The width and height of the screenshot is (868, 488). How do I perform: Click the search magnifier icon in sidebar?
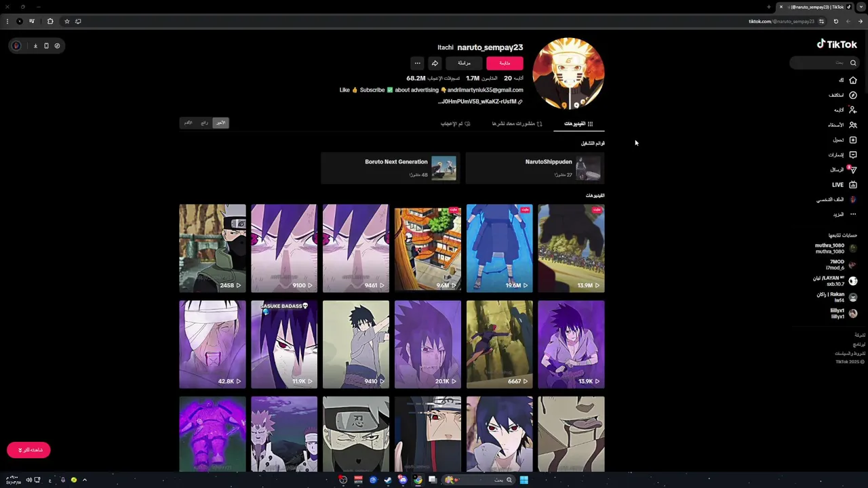click(853, 63)
